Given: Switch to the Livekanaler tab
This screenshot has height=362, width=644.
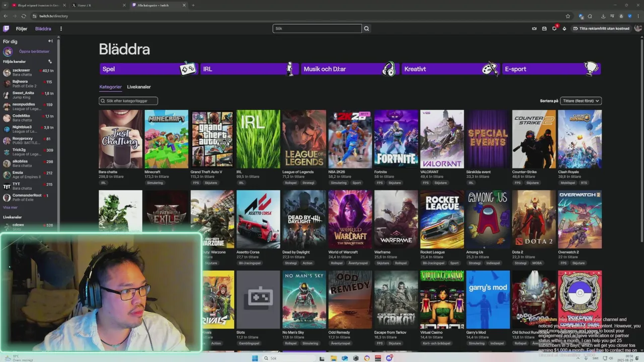Looking at the screenshot, I should [x=139, y=87].
